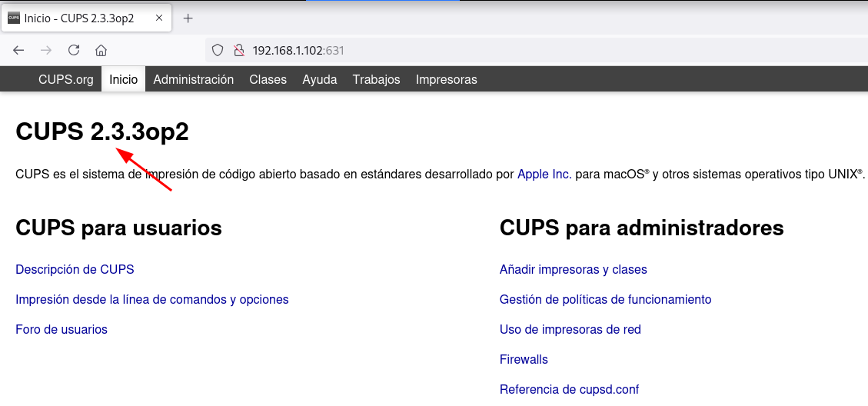Open the Administración menu item

click(193, 79)
